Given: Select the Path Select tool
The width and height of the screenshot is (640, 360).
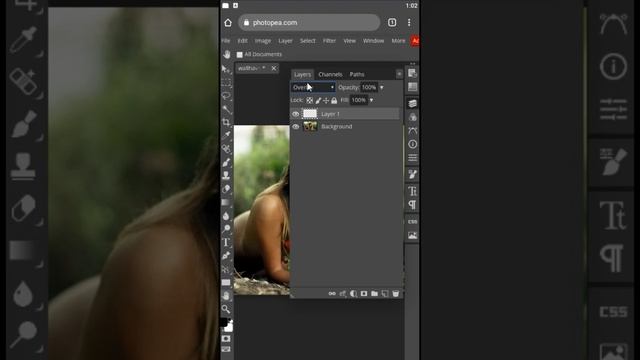Looking at the screenshot, I should [x=226, y=269].
